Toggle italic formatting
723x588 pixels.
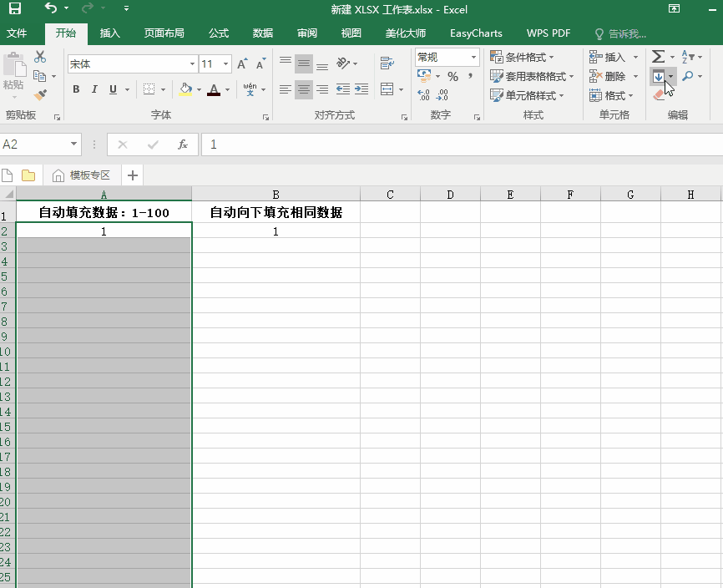coord(94,89)
